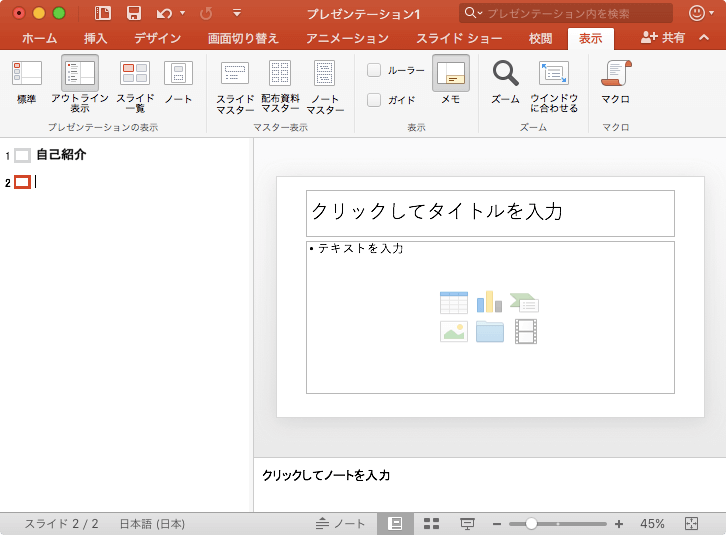Click the file/template icon in title bar
The width and height of the screenshot is (726, 535).
[102, 13]
